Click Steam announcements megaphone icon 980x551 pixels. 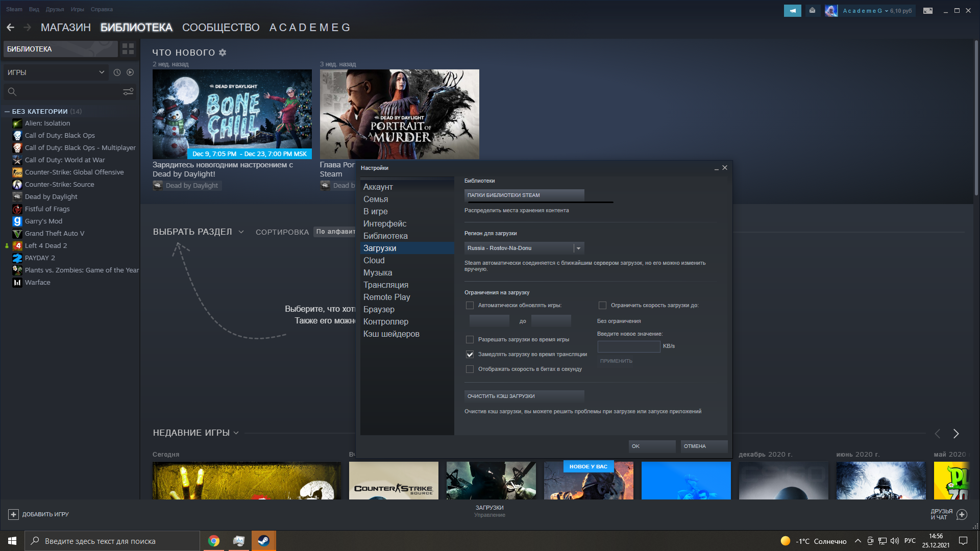[x=793, y=11]
